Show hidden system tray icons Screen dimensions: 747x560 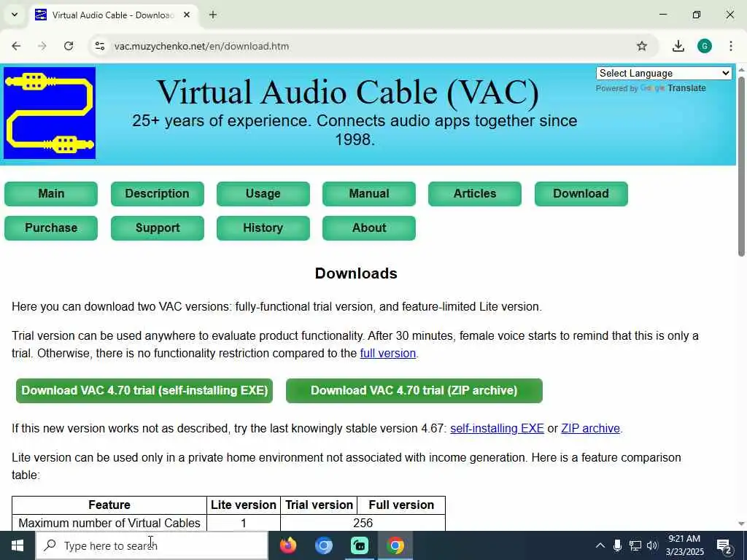point(600,545)
